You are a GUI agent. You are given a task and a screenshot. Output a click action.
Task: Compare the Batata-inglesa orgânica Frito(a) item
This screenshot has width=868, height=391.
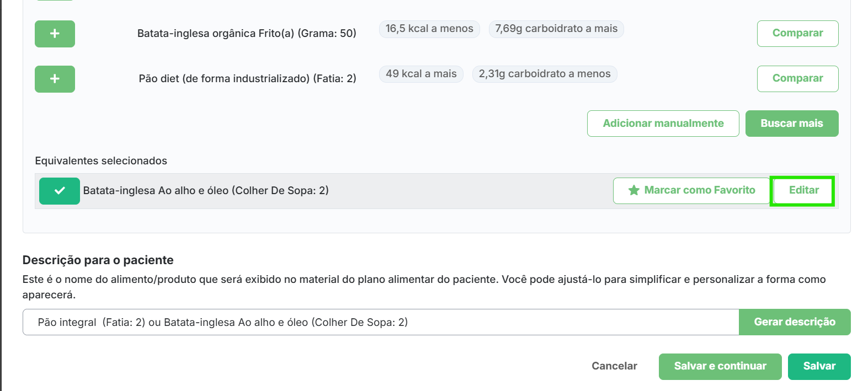[x=797, y=33]
